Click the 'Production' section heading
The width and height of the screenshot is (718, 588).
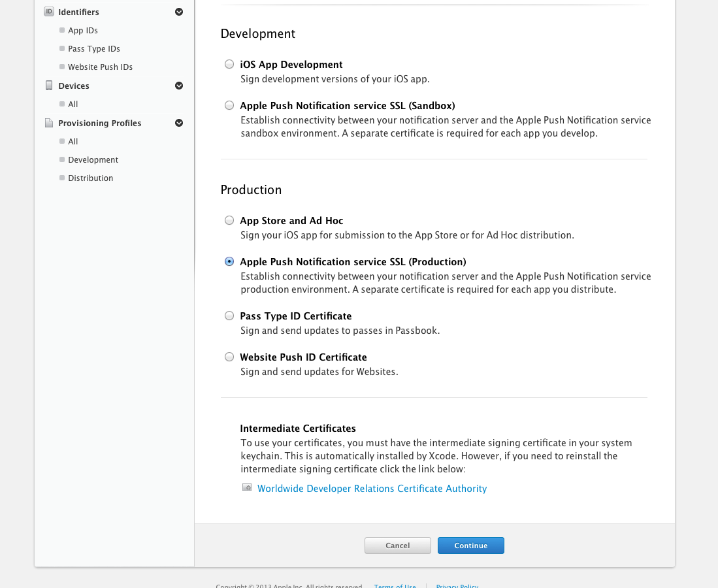[251, 189]
